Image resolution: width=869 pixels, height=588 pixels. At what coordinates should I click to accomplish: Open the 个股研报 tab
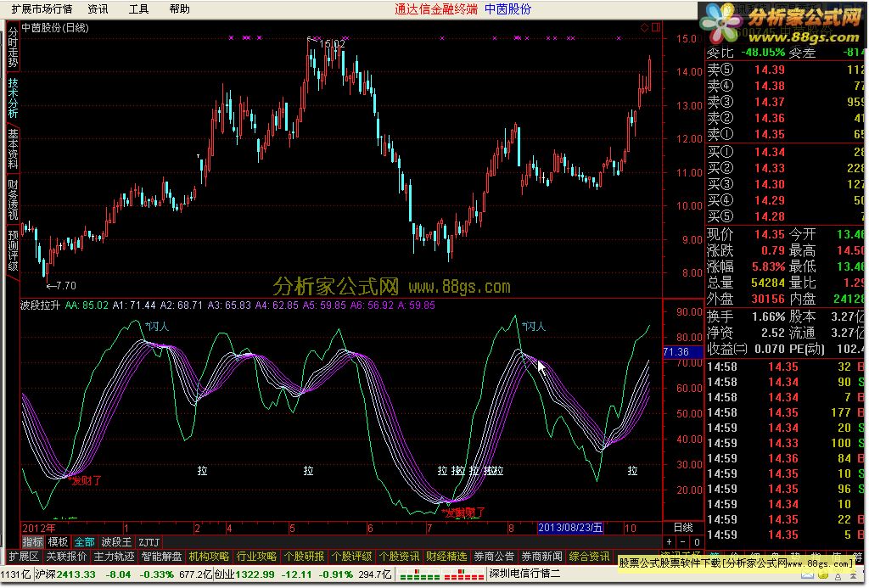coord(305,557)
